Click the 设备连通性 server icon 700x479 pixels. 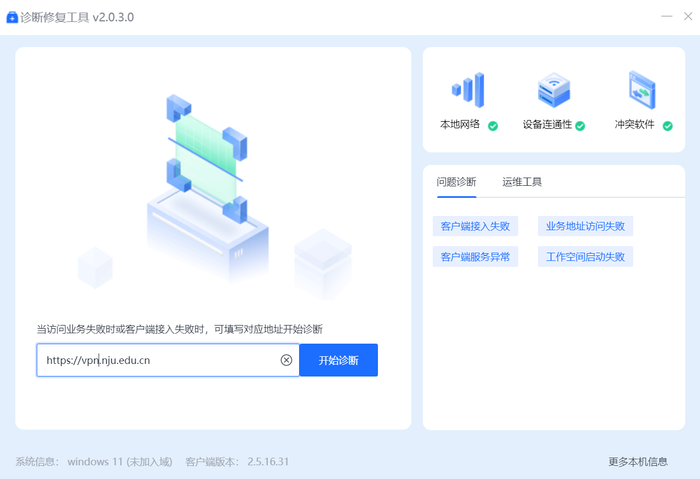coord(554,90)
